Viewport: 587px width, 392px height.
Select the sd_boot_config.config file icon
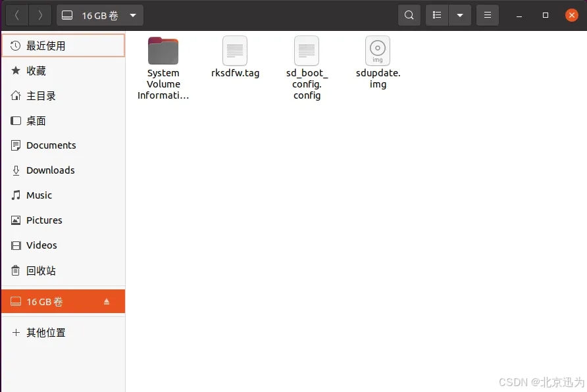click(307, 51)
